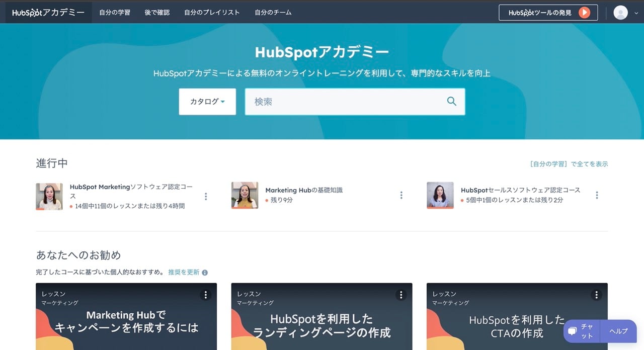Open the Marketing Hubの基礎知識 title
The image size is (644, 350).
click(x=304, y=190)
